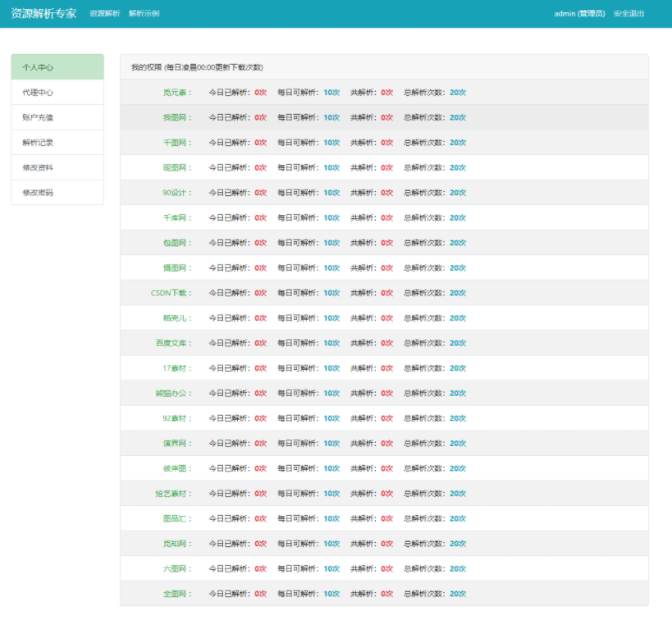Screen dimensions: 672x620
Task: Click the 绘艺素材 site label
Action: (x=173, y=494)
